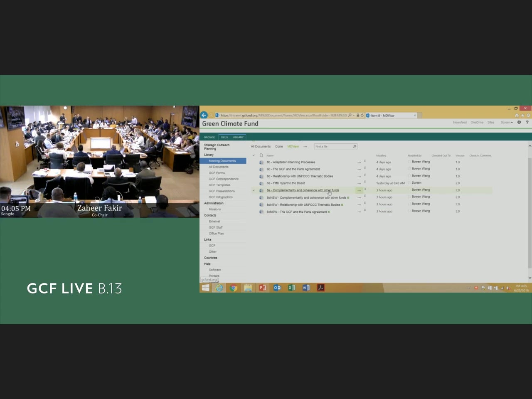
Task: Open the SharePoint settings gear
Action: pyautogui.click(x=519, y=122)
